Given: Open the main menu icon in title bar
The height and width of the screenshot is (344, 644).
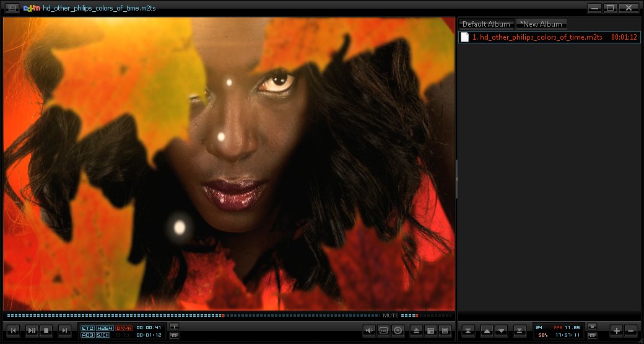Looking at the screenshot, I should [12, 8].
